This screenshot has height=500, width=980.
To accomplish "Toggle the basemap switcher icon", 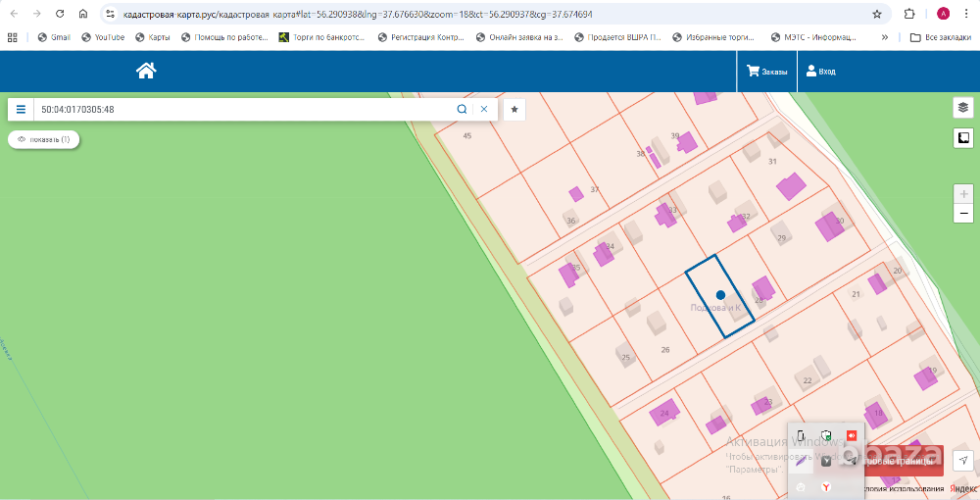I will click(x=962, y=138).
